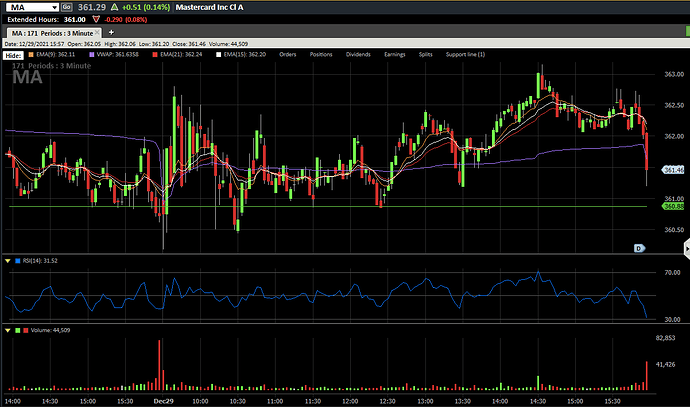Click the Date: 12/29/2021 15:57 readout

(34, 44)
